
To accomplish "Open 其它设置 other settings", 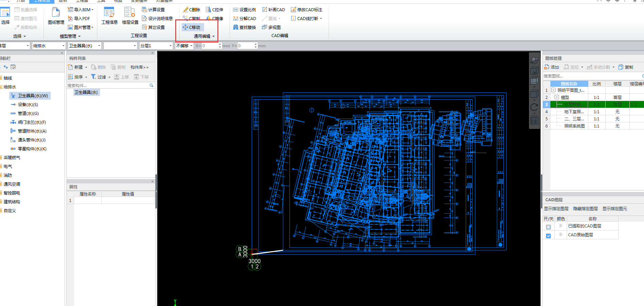I will click(x=153, y=27).
